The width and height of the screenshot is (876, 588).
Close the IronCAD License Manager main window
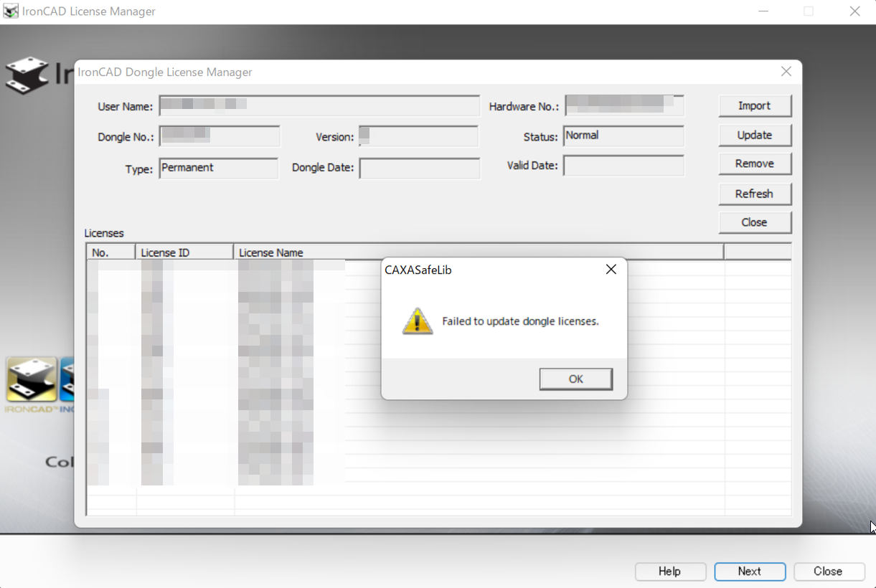854,11
